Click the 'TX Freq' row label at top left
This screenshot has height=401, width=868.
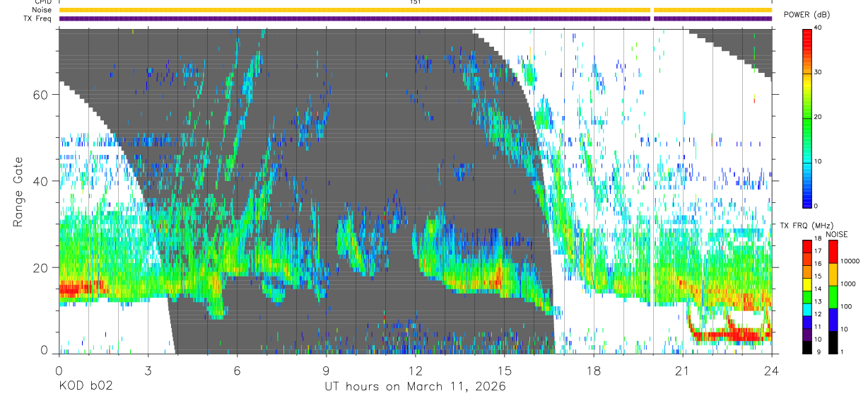point(37,18)
